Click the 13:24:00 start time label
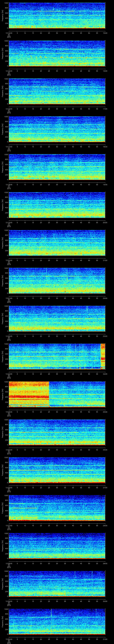The width and height of the screenshot is (114, 644). pyautogui.click(x=9, y=412)
